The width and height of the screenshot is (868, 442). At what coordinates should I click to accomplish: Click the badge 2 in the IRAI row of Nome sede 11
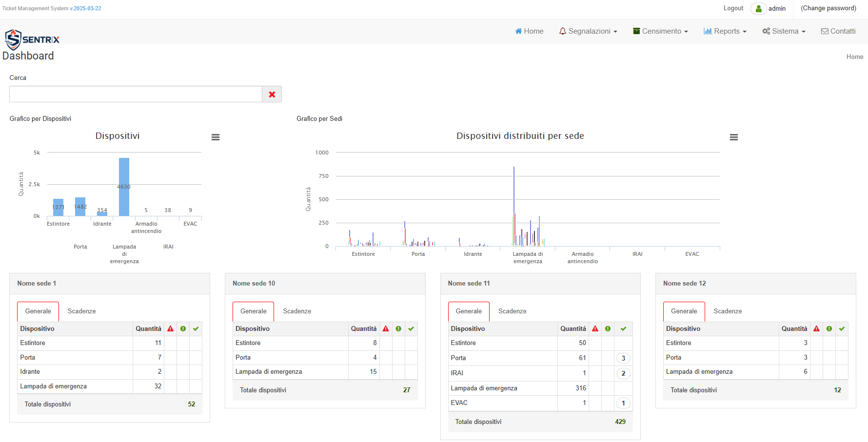624,373
